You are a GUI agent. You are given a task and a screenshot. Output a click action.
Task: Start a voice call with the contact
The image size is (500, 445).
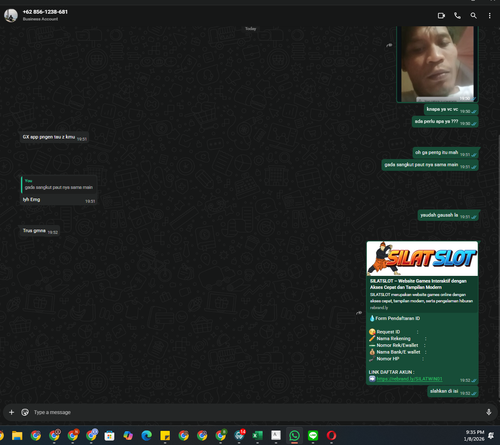coord(457,16)
